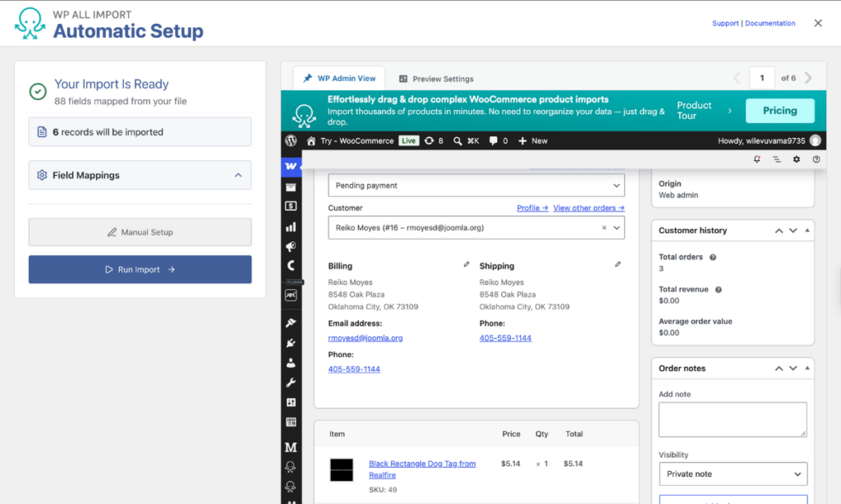Screen dimensions: 841x504
Task: Click the record number input field
Action: click(761, 78)
